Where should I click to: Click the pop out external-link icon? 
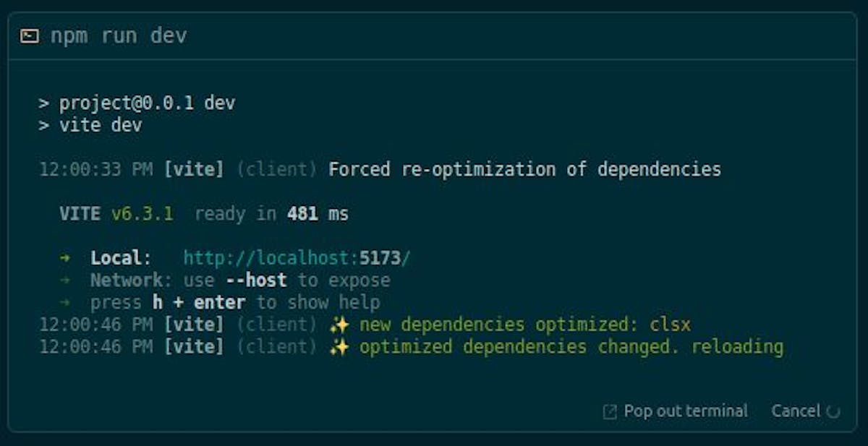coord(610,411)
